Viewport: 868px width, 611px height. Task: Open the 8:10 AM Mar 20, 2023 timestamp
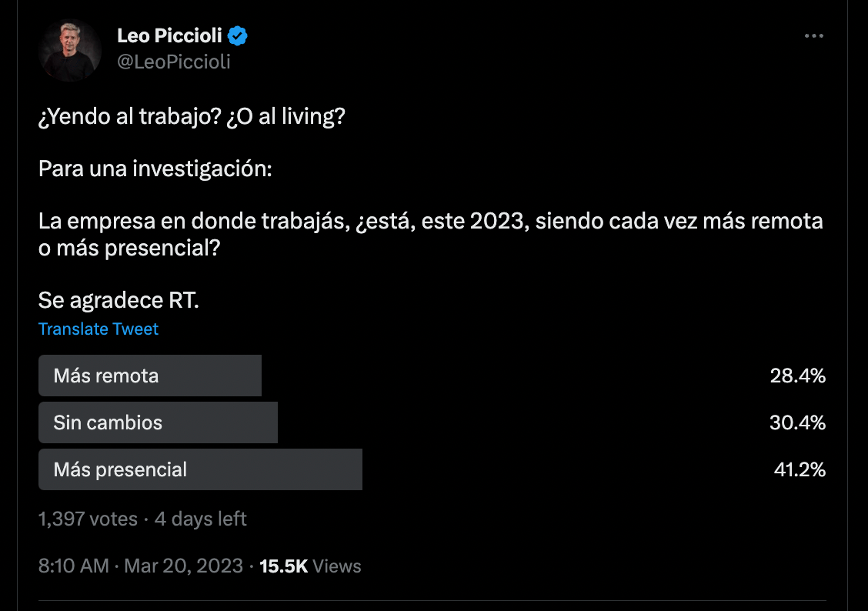click(x=140, y=566)
